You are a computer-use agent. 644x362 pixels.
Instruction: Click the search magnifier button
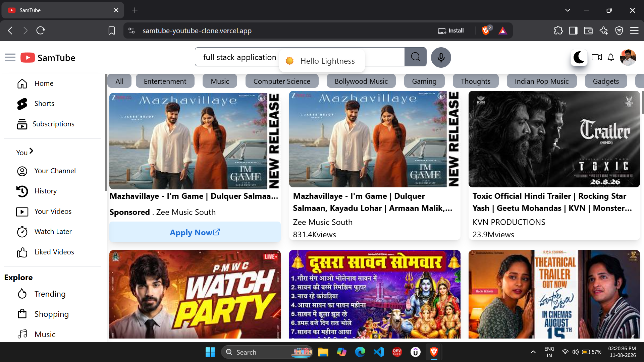point(415,57)
